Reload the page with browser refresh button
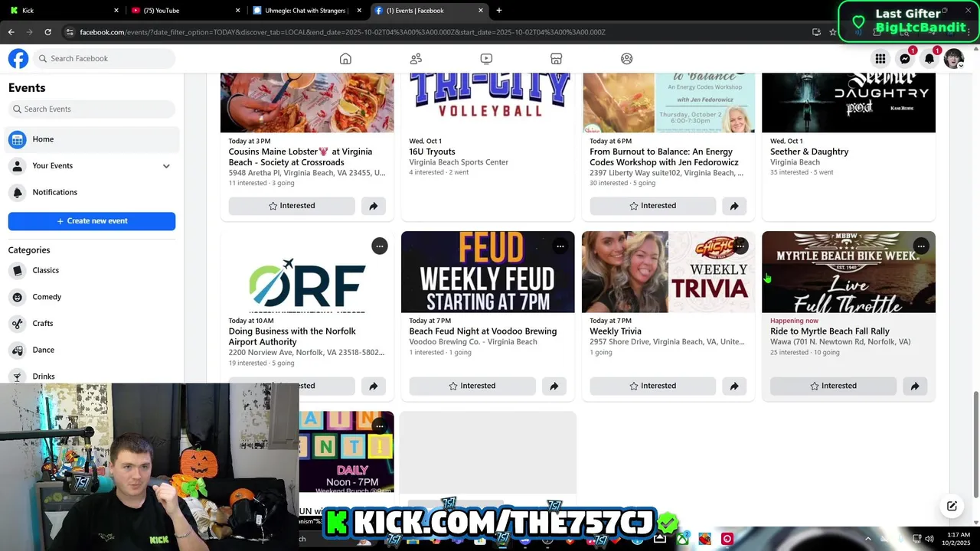The height and width of the screenshot is (551, 980). click(x=47, y=32)
